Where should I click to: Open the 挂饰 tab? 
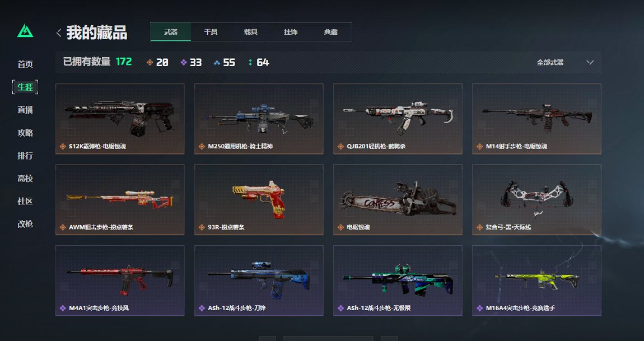pos(291,32)
